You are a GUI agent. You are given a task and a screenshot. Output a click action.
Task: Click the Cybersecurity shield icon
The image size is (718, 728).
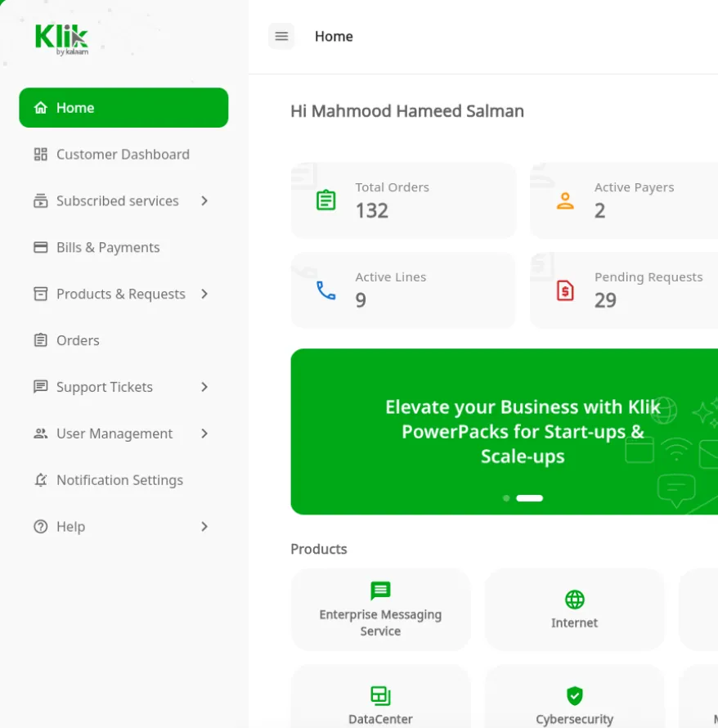click(x=575, y=695)
